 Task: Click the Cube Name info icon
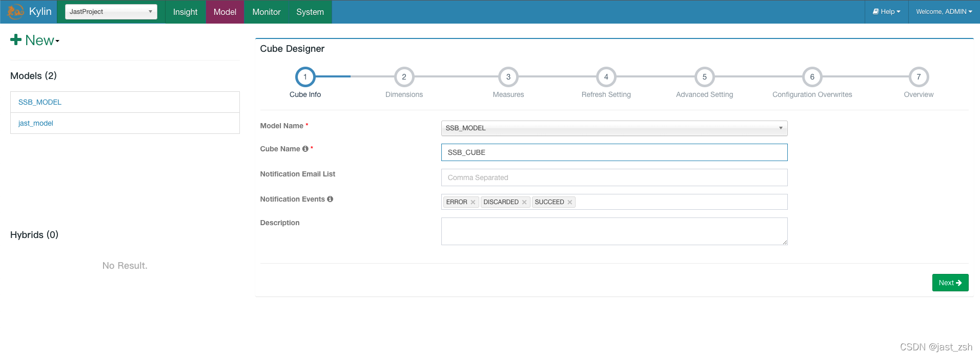tap(305, 149)
